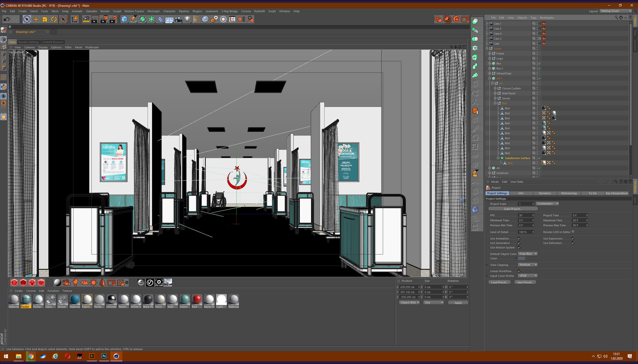Viewport: 638px width, 364px height.
Task: Click the Scale Project button
Action: click(513, 209)
